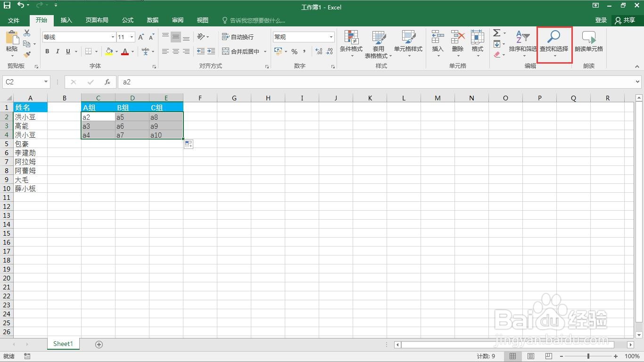Apply the yellow fill color bucket
644x362 pixels.
click(109, 51)
